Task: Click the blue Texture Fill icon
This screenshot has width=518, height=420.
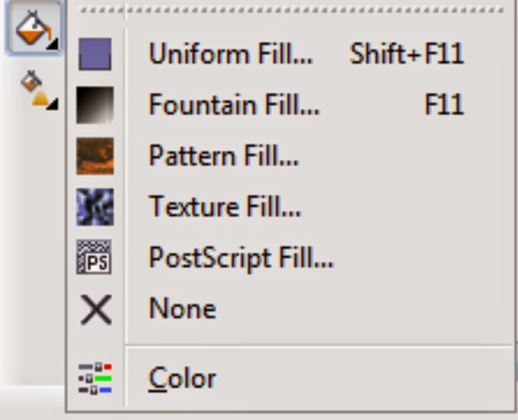Action: [x=95, y=207]
